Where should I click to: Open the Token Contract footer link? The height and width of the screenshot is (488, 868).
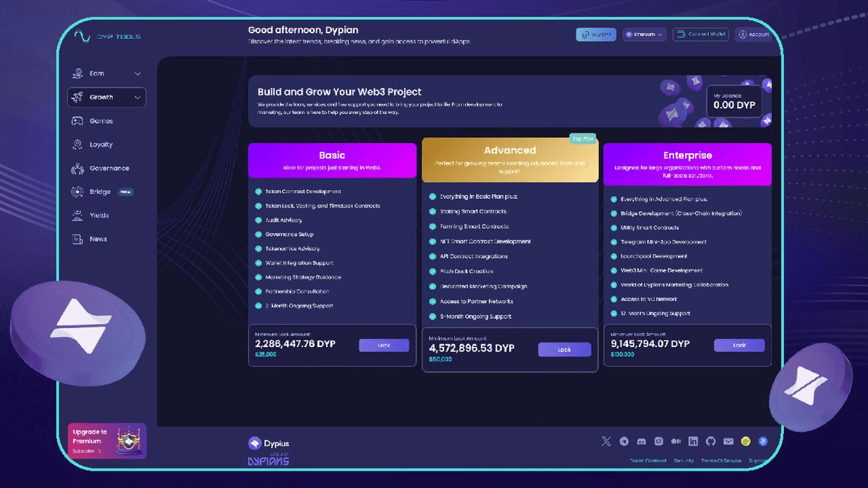coord(648,461)
